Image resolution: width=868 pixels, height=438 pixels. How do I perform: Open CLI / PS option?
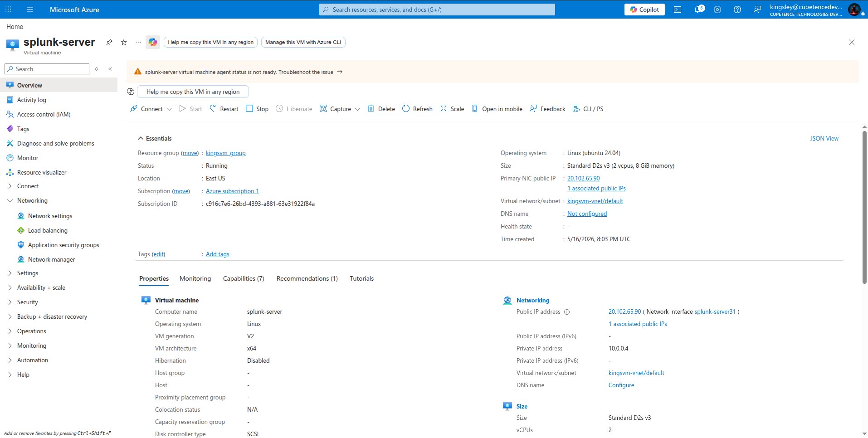tap(588, 109)
